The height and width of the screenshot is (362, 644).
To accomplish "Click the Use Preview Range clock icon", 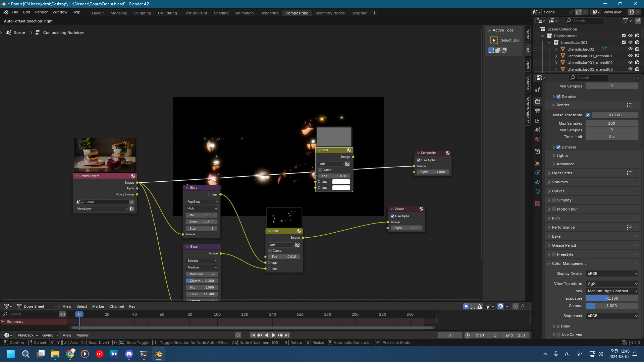I will click(467, 335).
